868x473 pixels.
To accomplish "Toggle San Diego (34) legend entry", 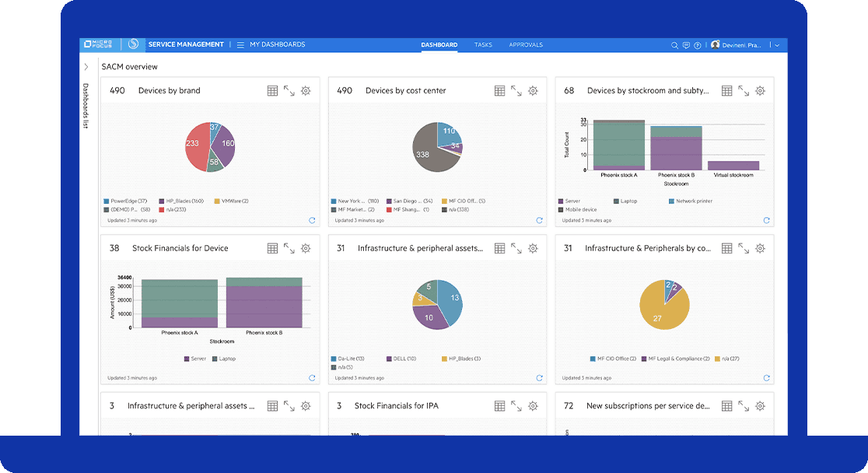I will 410,201.
